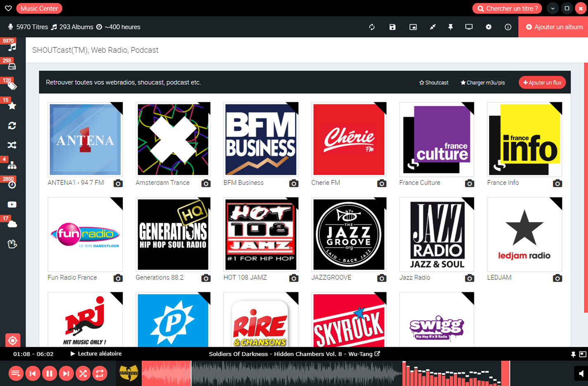
Task: Click the red target icon in sidebar
Action: coord(12,340)
